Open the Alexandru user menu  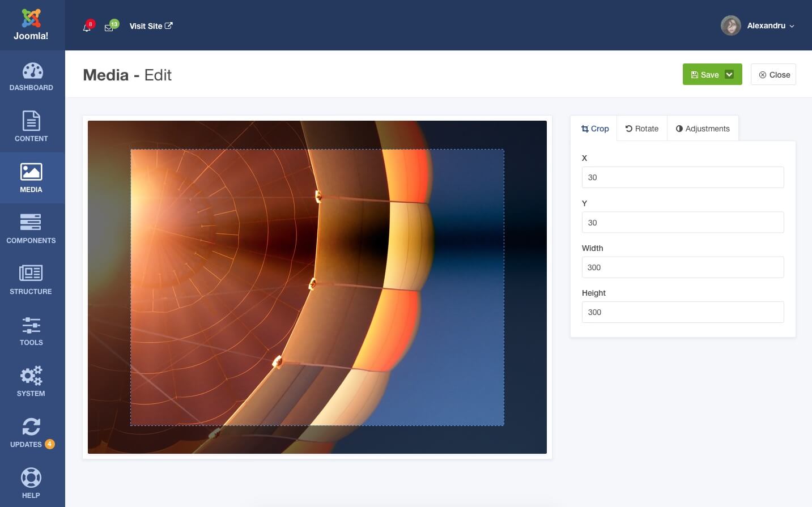(758, 25)
